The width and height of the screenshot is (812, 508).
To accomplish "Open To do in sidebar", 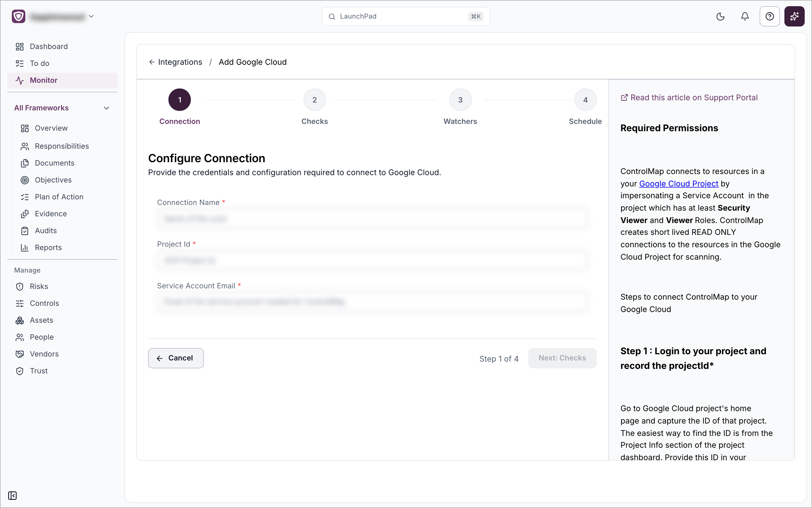I will coord(63,63).
